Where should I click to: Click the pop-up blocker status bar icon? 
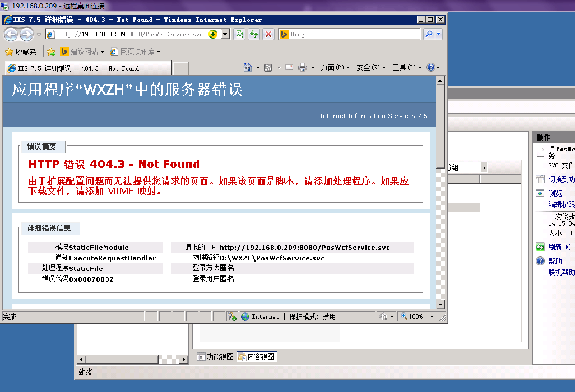(231, 316)
